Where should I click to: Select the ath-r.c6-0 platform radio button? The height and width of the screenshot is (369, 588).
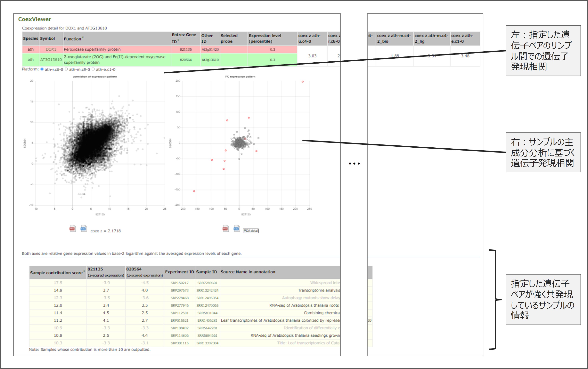point(42,69)
